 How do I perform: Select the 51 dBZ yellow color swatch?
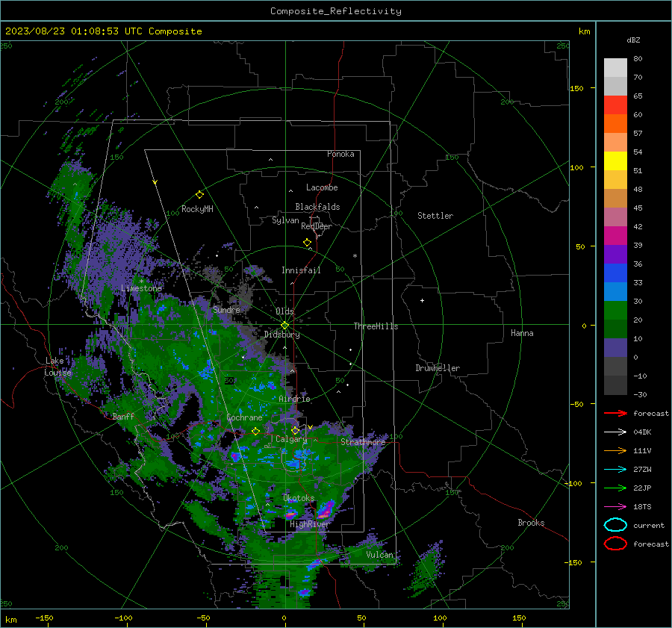(615, 161)
